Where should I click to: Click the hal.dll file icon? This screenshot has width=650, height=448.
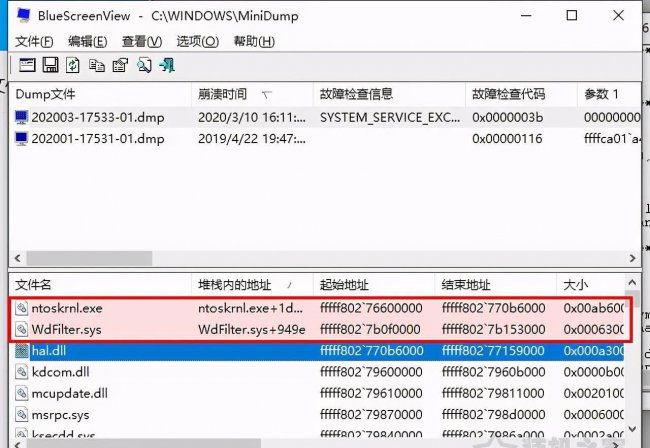tap(21, 351)
